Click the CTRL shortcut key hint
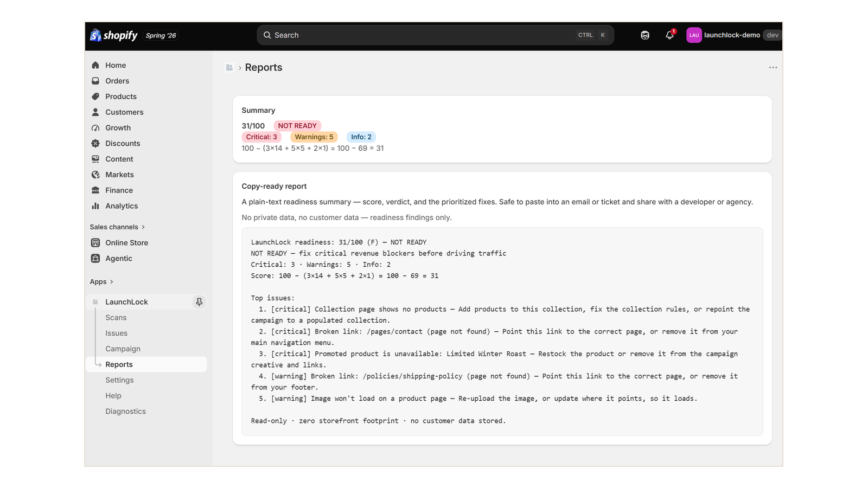This screenshot has width=868, height=488. coord(585,35)
